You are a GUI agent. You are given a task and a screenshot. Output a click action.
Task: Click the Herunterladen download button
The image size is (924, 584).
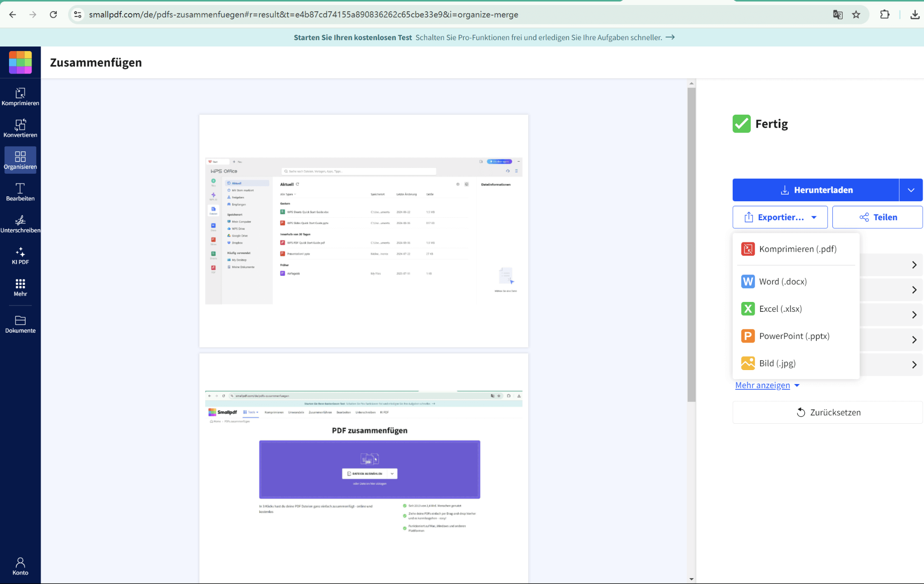tap(816, 190)
